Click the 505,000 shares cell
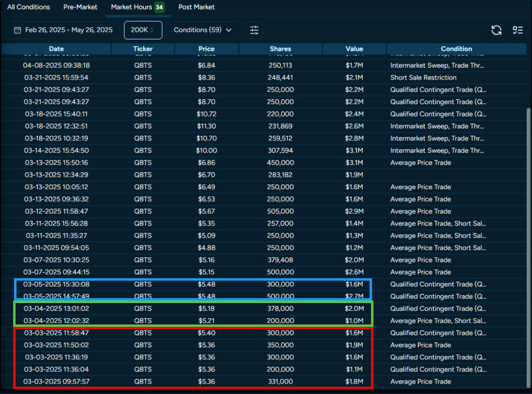The image size is (532, 394). (280, 212)
